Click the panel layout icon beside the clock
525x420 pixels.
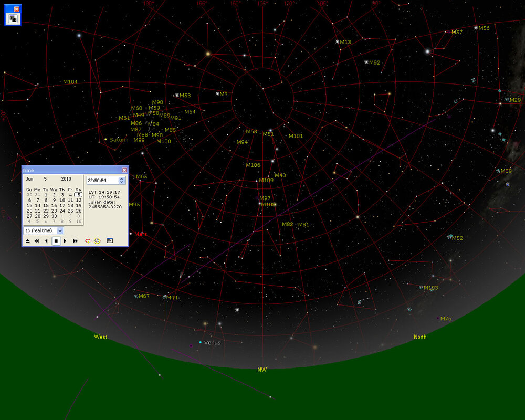point(110,241)
